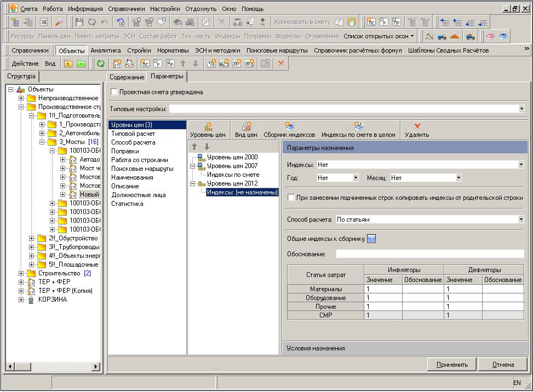The image size is (533, 392).
Task: Click the Вид цен toolbar icon
Action: 246,126
